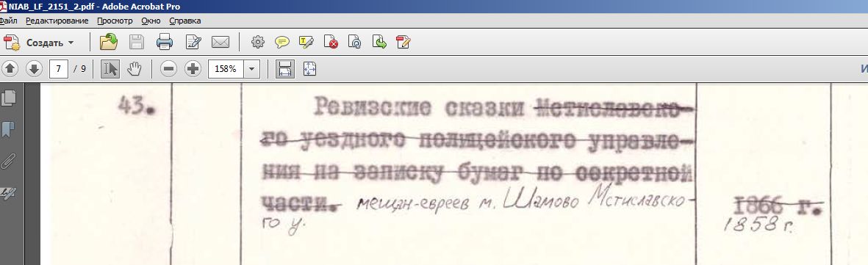Add a sticky note comment
This screenshot has width=868, height=265.
pyautogui.click(x=282, y=42)
